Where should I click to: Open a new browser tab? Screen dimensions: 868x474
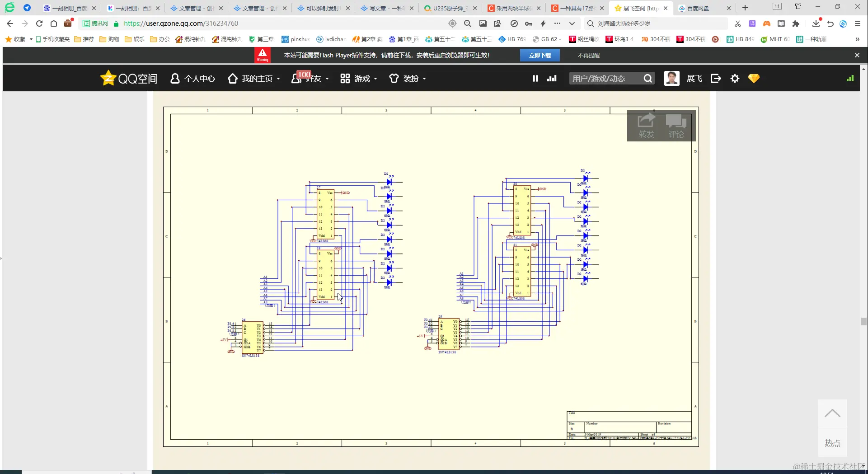[x=745, y=8]
